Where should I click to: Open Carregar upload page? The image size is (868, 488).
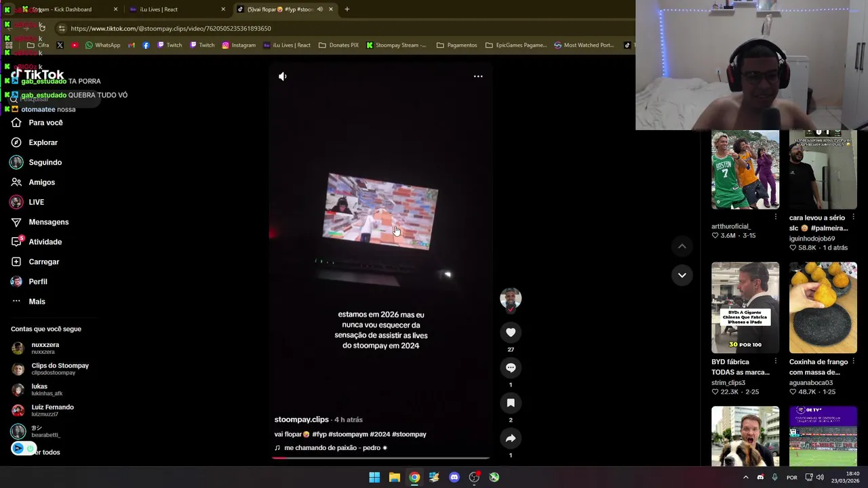[x=43, y=262]
